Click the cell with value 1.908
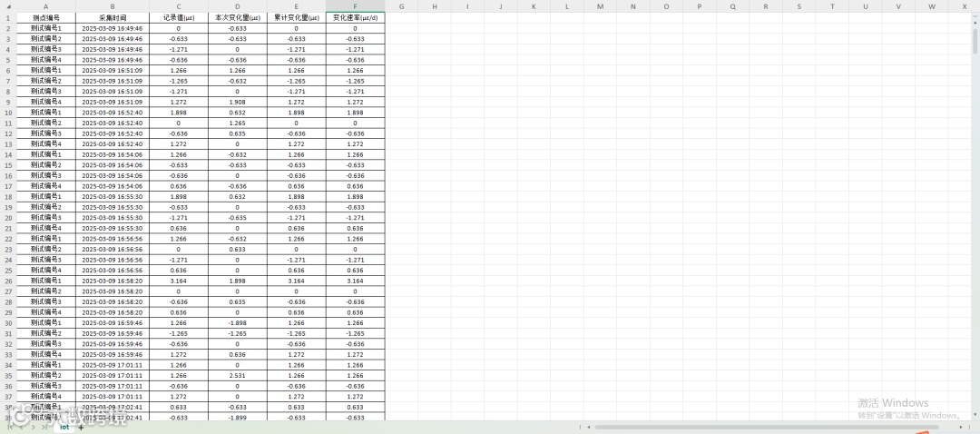This screenshot has width=980, height=434. (x=238, y=102)
